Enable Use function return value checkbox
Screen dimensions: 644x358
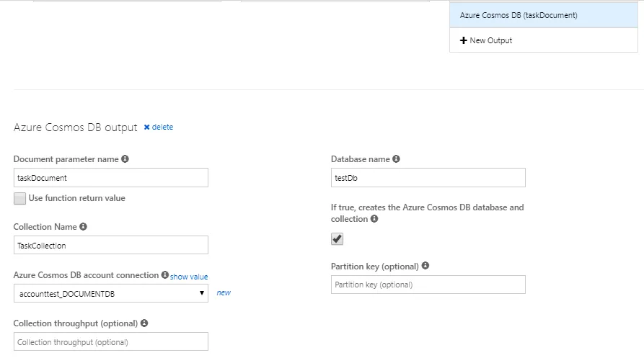20,199
